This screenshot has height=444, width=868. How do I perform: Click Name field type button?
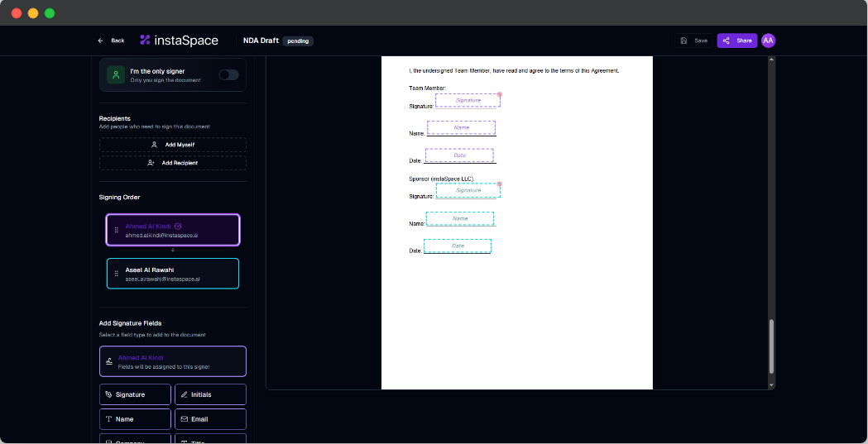135,418
